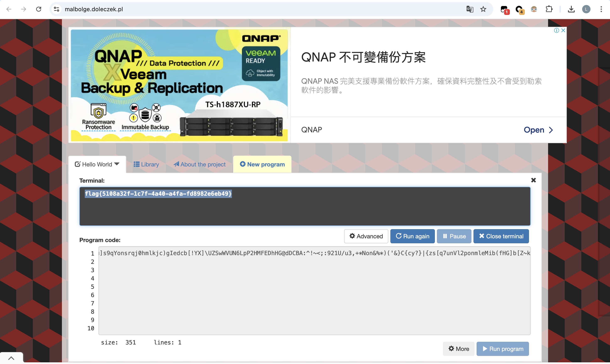Go back to previous page
The height and width of the screenshot is (364, 610).
[x=9, y=9]
